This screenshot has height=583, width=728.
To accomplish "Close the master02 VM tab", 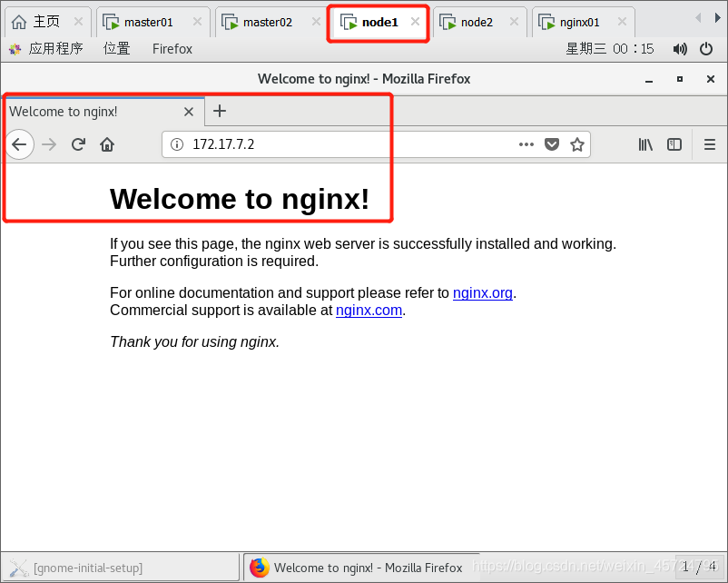I will point(316,22).
